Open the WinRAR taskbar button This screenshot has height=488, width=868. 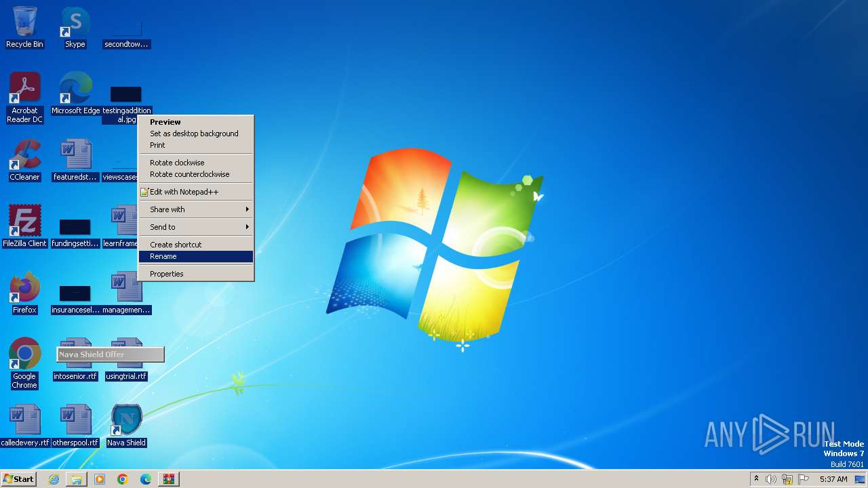169,479
